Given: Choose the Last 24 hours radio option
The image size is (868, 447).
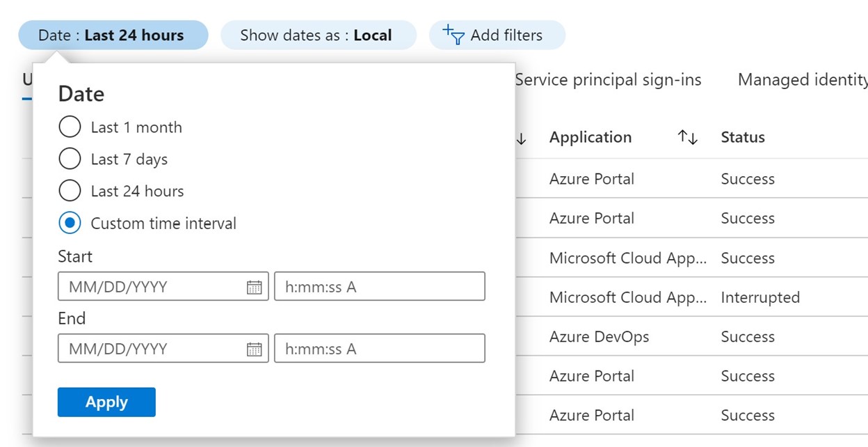Looking at the screenshot, I should point(70,191).
